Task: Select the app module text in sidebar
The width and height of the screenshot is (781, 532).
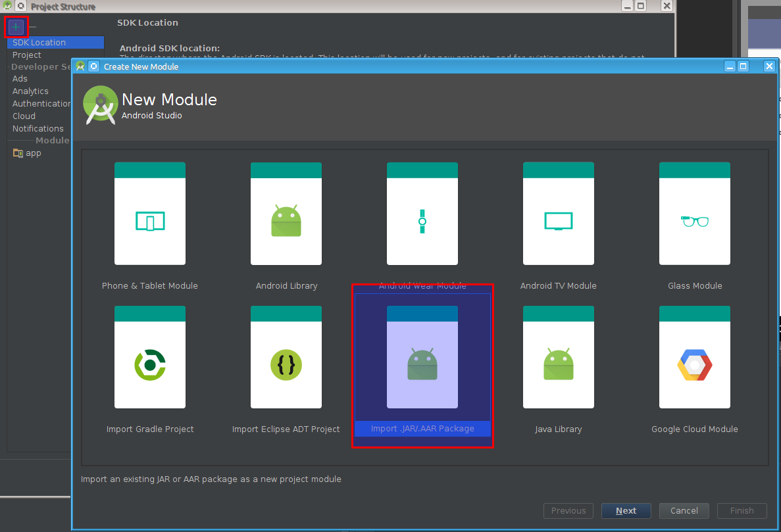Action: click(x=34, y=153)
